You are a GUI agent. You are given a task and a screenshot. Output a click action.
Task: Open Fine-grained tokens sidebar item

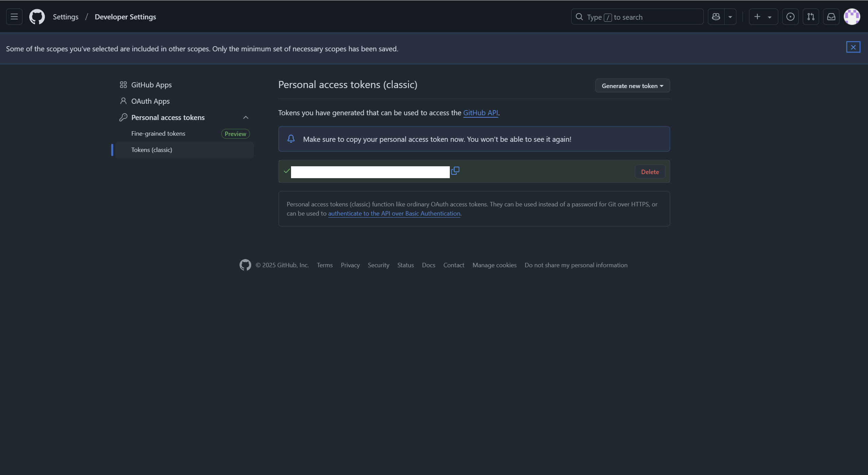click(x=158, y=134)
